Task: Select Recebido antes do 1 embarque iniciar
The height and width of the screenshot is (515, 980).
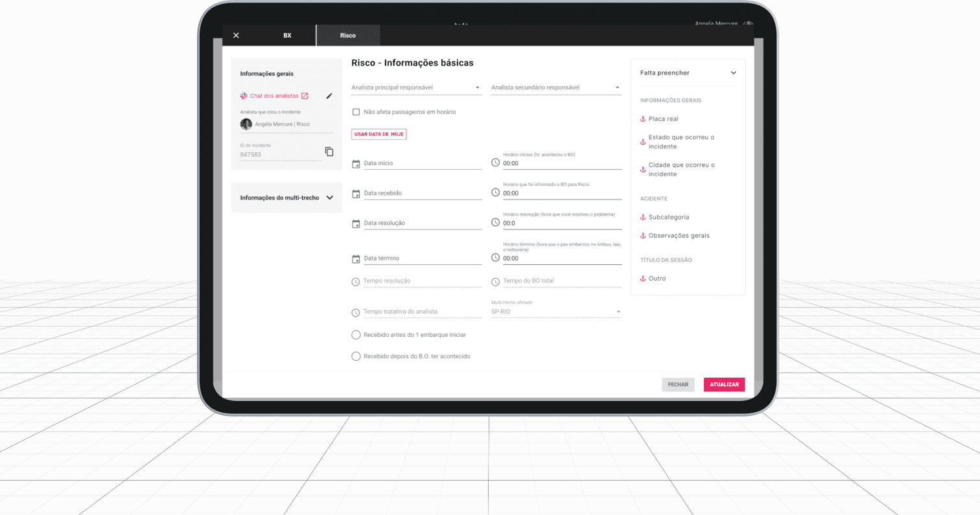Action: click(x=356, y=335)
